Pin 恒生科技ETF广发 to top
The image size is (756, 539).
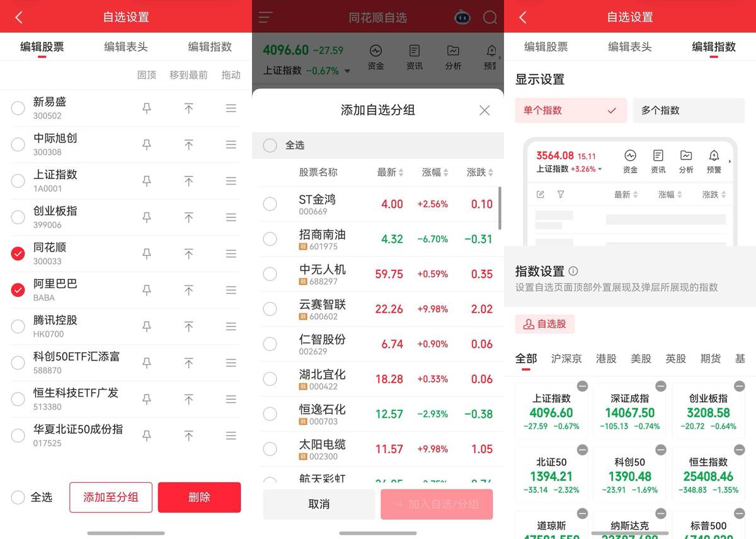[x=147, y=399]
